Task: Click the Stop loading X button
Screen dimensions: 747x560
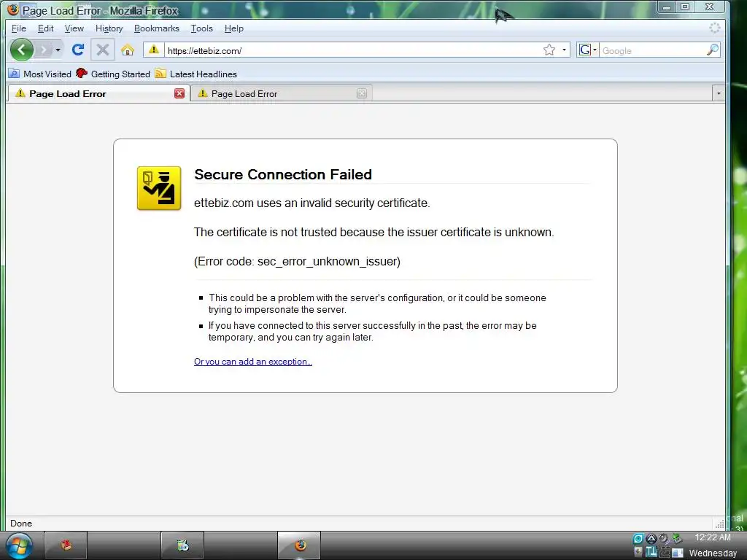Action: tap(102, 50)
